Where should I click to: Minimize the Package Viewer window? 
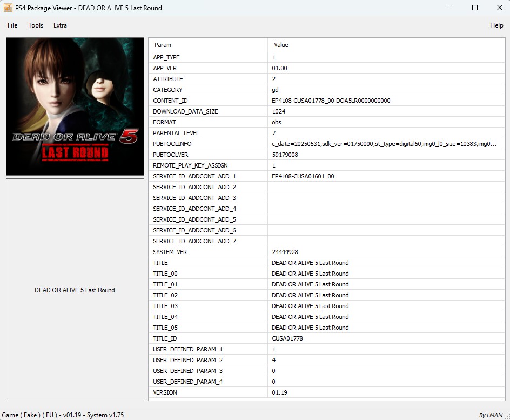tap(450, 8)
